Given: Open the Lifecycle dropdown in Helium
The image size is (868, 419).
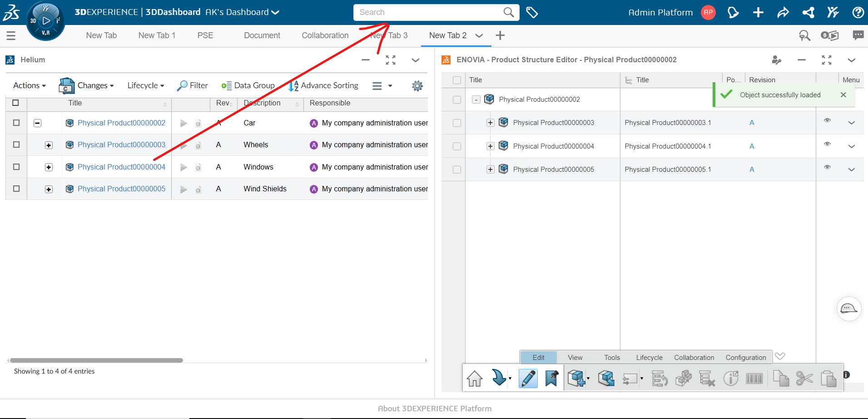Looking at the screenshot, I should [145, 85].
